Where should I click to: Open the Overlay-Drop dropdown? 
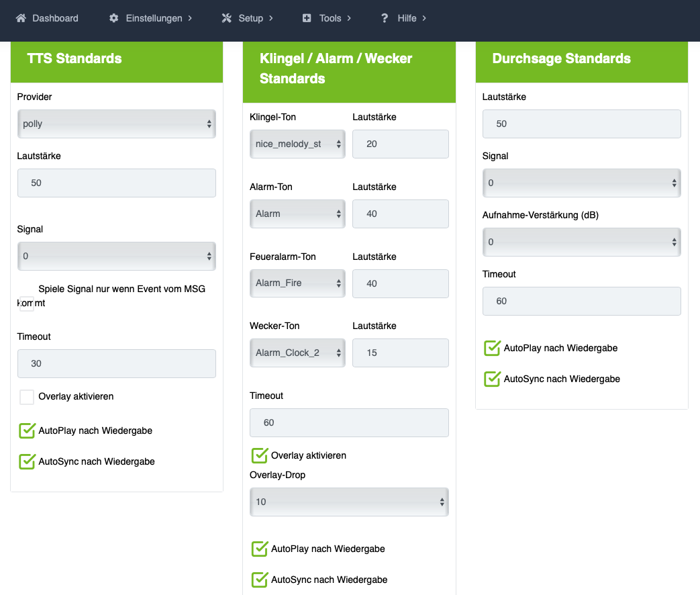[x=349, y=502]
